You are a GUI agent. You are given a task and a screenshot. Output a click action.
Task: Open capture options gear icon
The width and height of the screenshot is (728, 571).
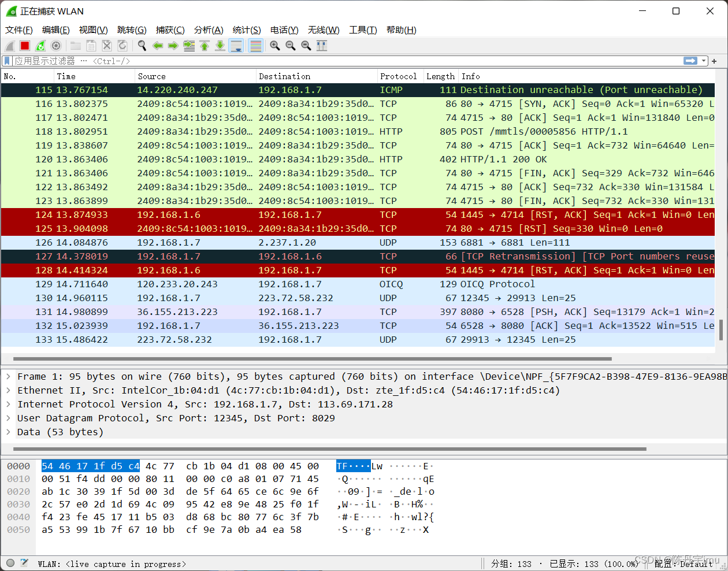[x=56, y=46]
